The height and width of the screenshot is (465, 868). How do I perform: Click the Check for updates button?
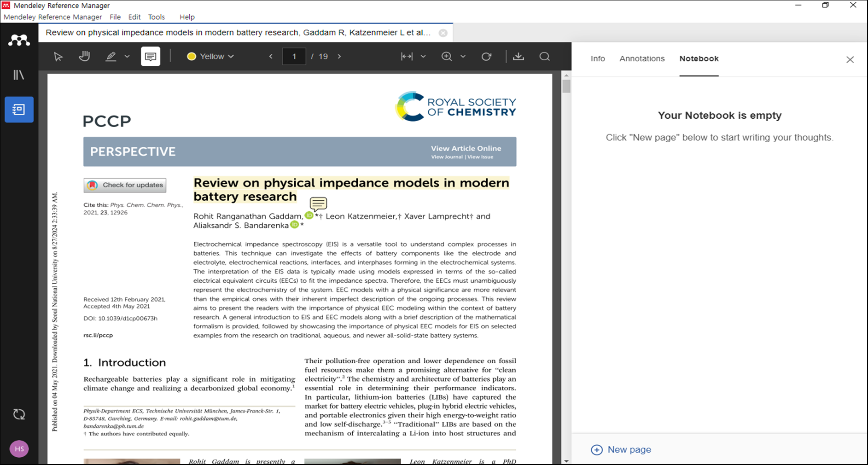(125, 185)
